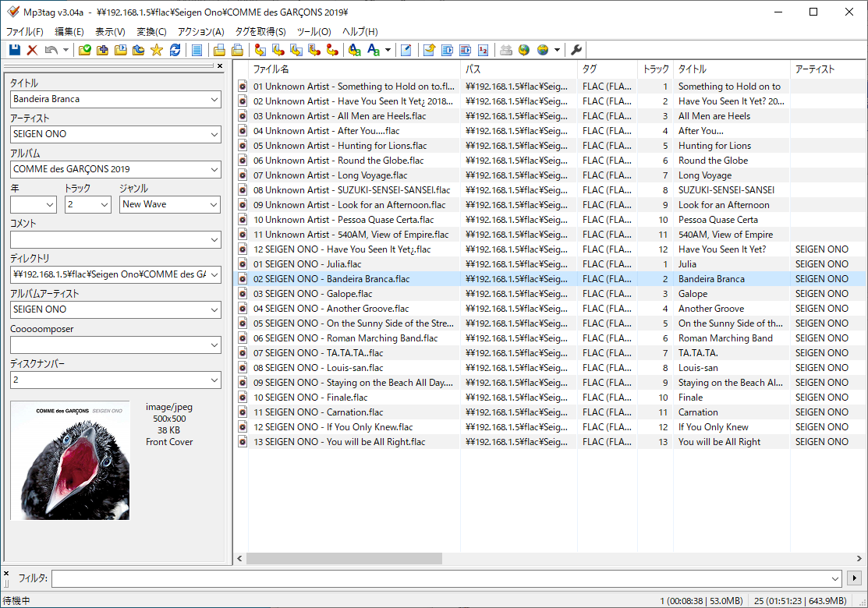Sort by the パス column header
Image resolution: width=868 pixels, height=608 pixels.
tap(518, 69)
